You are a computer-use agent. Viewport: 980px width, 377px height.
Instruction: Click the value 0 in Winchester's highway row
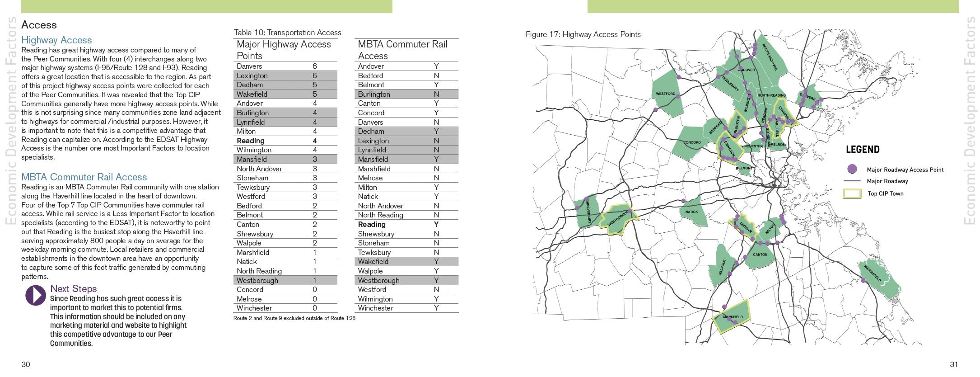coord(315,308)
